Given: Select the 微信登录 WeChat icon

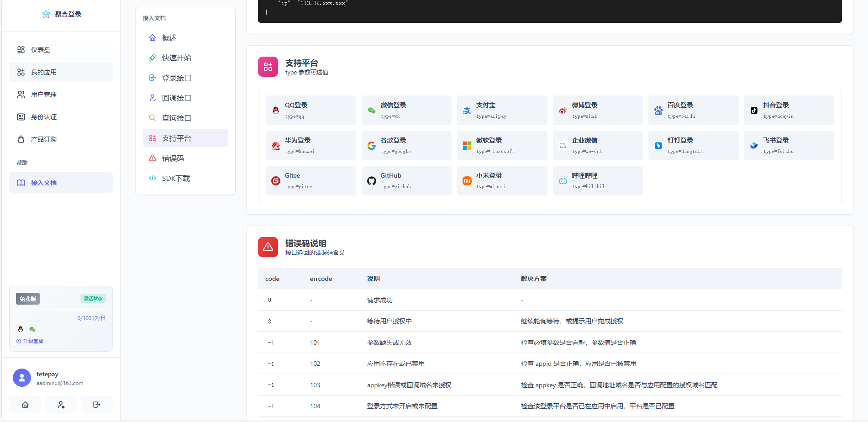Looking at the screenshot, I should click(x=371, y=110).
